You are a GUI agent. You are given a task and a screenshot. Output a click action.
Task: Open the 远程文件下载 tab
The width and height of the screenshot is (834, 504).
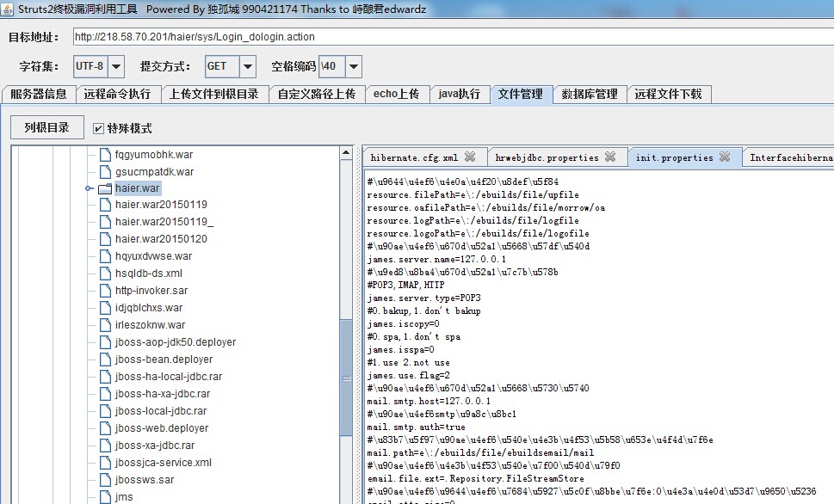coord(669,94)
